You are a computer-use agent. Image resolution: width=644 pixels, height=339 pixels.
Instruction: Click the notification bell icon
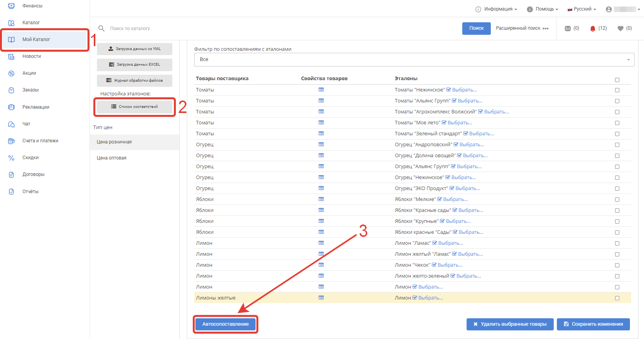(x=592, y=29)
